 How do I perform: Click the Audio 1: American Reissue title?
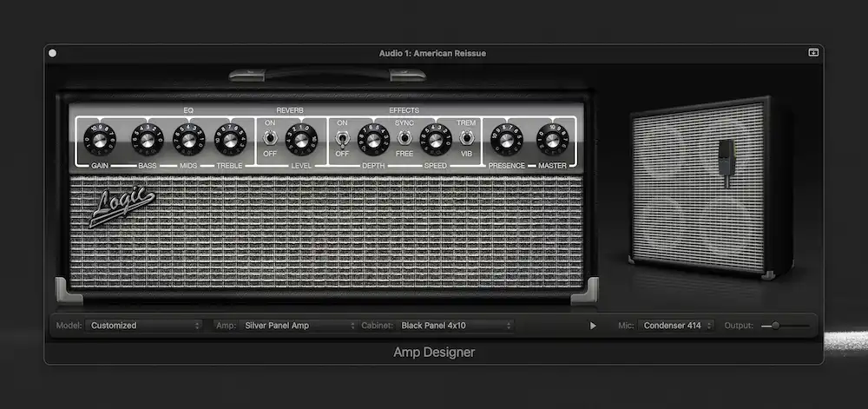[x=432, y=53]
